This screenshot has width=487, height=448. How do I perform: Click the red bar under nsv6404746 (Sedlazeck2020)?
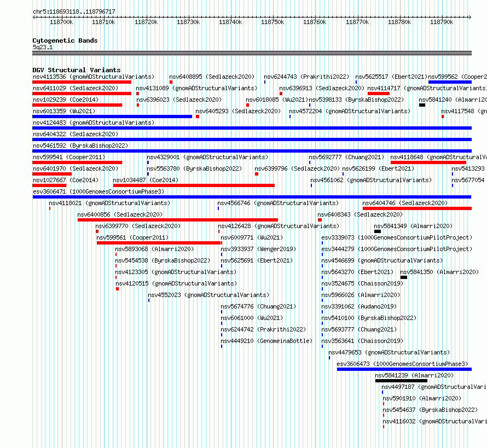click(x=417, y=208)
